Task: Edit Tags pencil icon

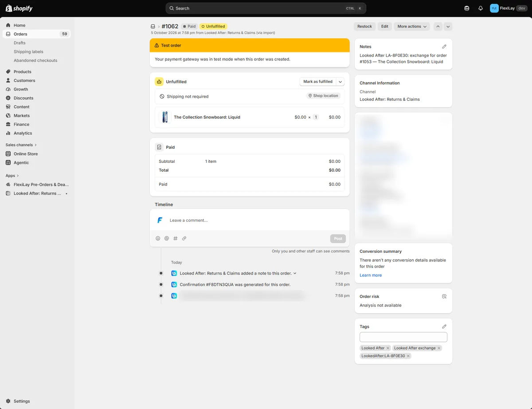Action: tap(444, 326)
